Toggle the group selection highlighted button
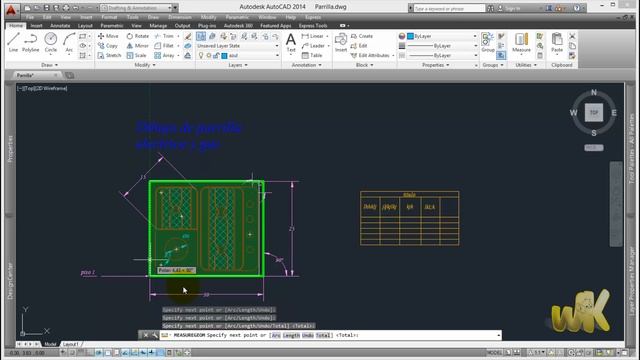Screen dimensions: 640x360 [501, 55]
